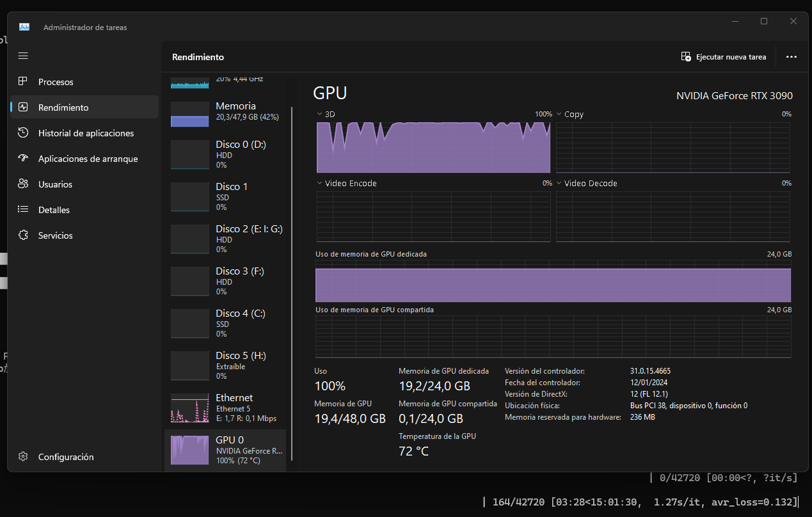The height and width of the screenshot is (517, 812).
Task: Click the Detalles list icon
Action: 23,210
